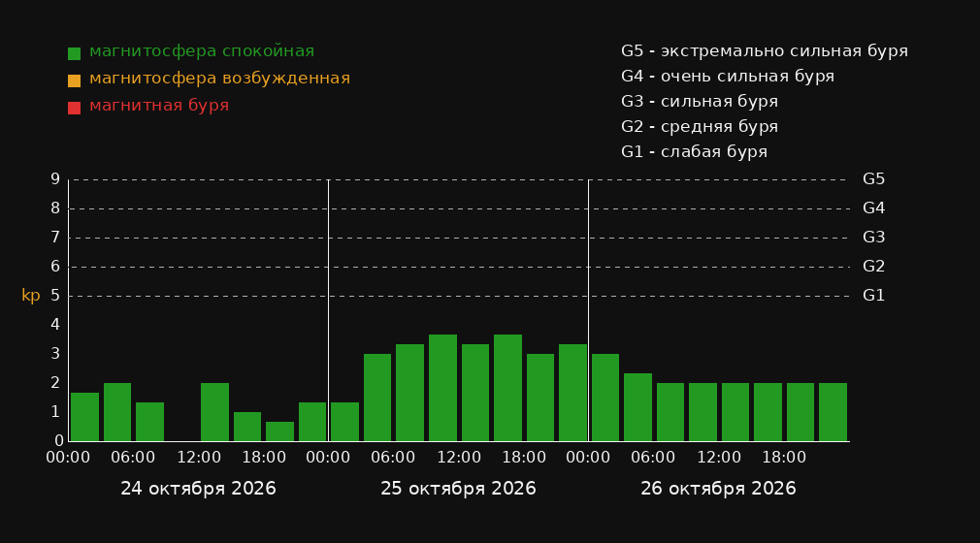Click the '25 октября 2026' date label
This screenshot has height=543, width=980.
(458, 489)
